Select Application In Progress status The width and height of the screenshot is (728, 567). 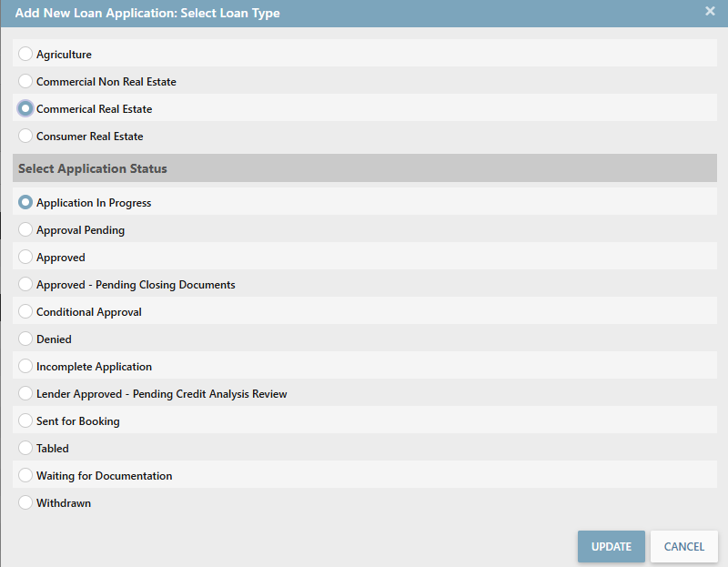[25, 203]
